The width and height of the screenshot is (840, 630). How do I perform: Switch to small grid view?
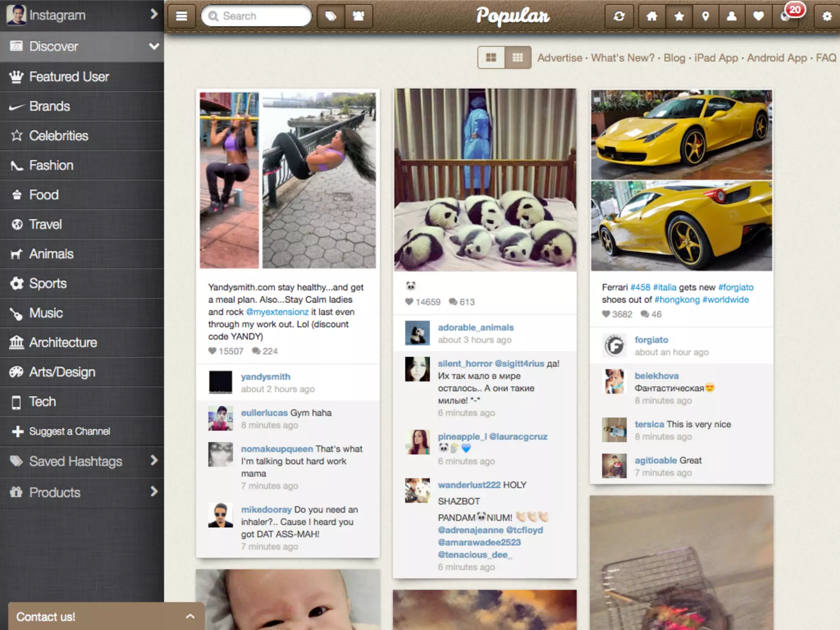click(x=518, y=57)
